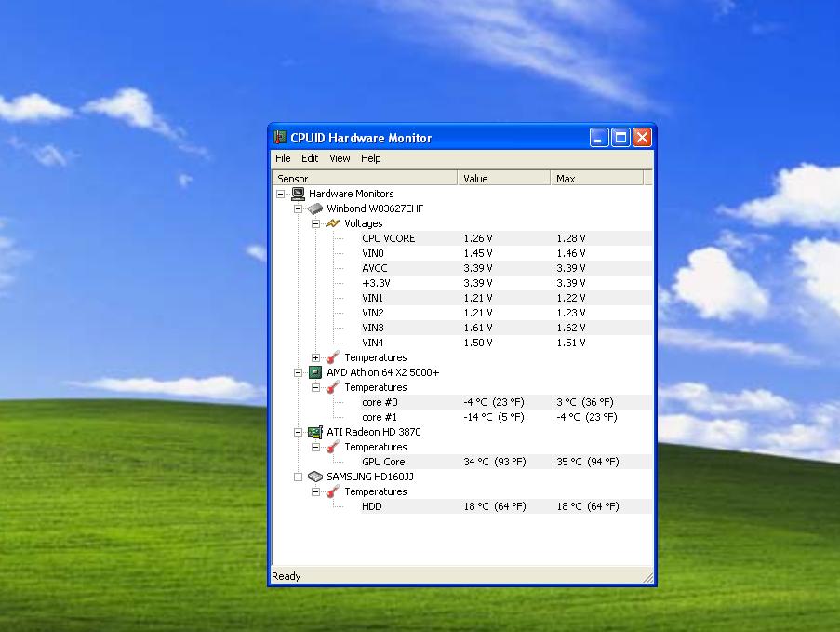Click the Hardware Monitors computer icon
The width and height of the screenshot is (840, 632).
(x=298, y=194)
